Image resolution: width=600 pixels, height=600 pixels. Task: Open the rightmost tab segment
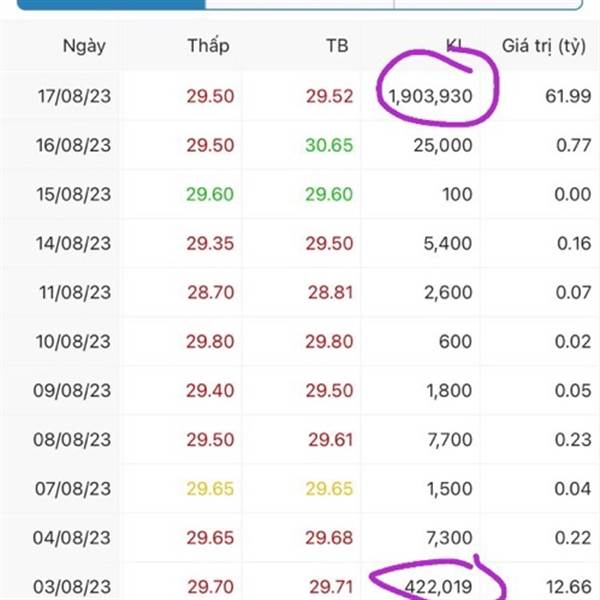click(x=489, y=4)
